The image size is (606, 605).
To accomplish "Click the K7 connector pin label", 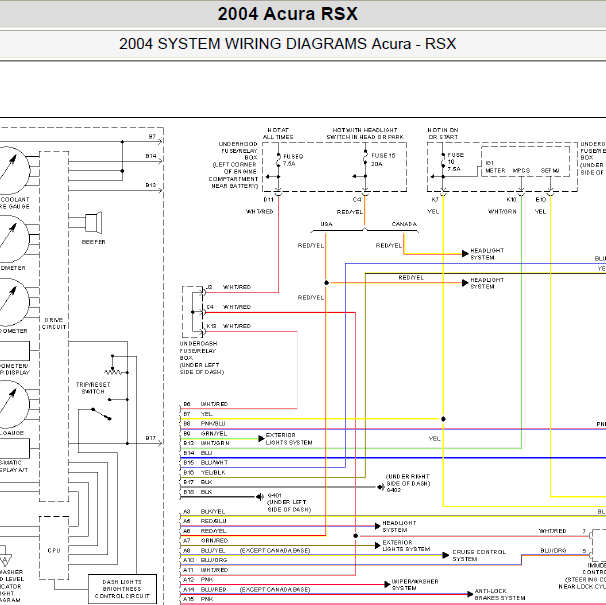I will click(435, 200).
